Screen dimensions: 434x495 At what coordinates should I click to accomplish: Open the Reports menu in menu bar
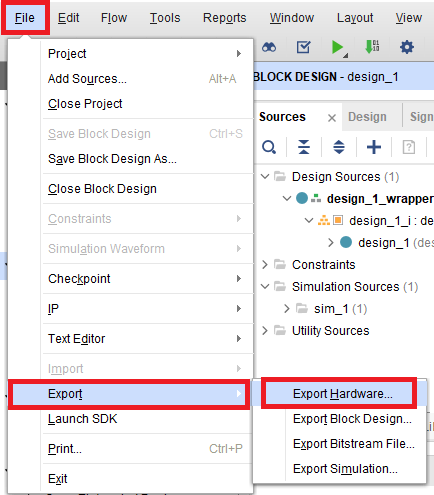point(225,18)
